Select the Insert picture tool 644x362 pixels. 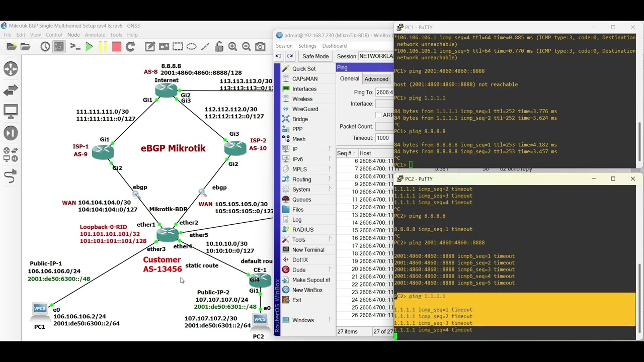pos(164,47)
